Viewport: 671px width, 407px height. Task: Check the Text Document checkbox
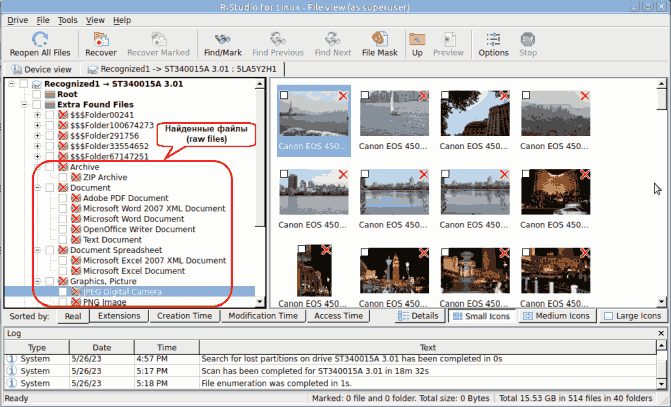click(x=63, y=240)
